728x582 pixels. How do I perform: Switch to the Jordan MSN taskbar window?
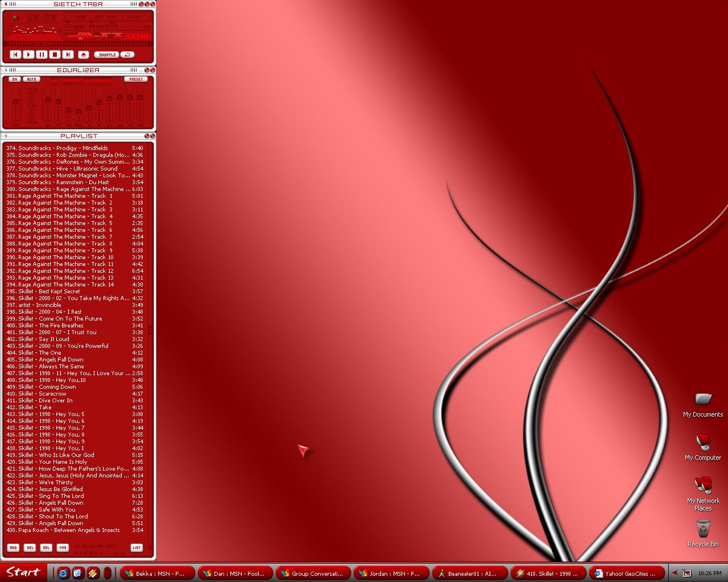[x=391, y=573]
